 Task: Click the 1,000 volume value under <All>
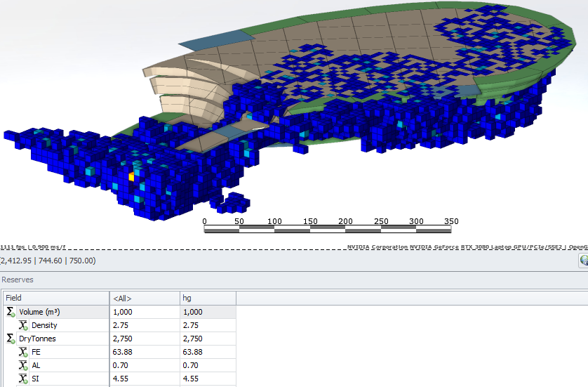click(123, 312)
